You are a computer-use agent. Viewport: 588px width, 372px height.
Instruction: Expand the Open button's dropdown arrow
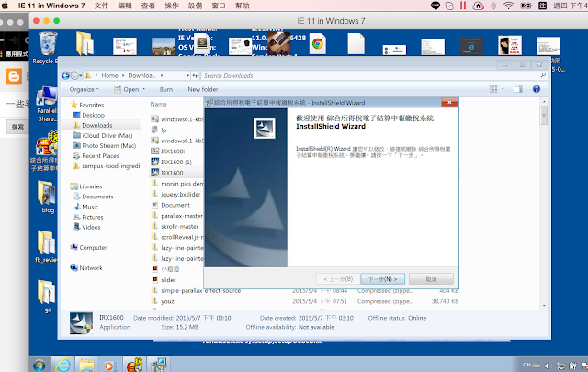(x=144, y=89)
